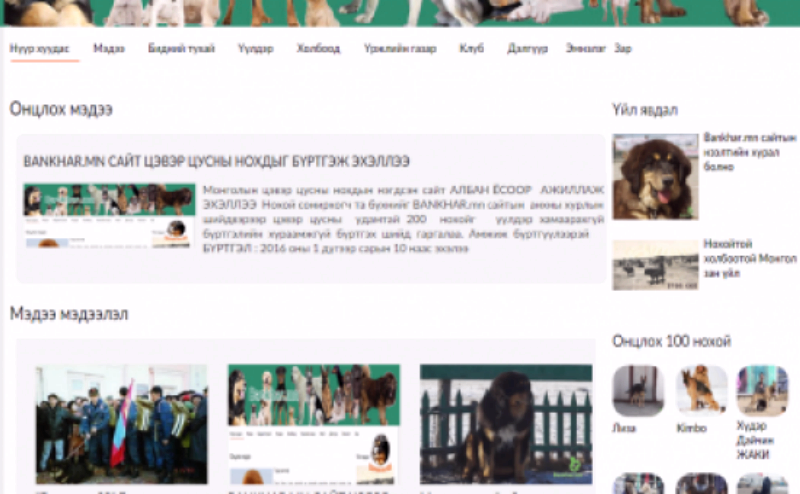This screenshot has width=800, height=494.
Task: Open the BANKHAR.MN САЙТ ЦЭВЭР ЦУСНЫ НОХДЫГ headline
Action: pos(216,161)
